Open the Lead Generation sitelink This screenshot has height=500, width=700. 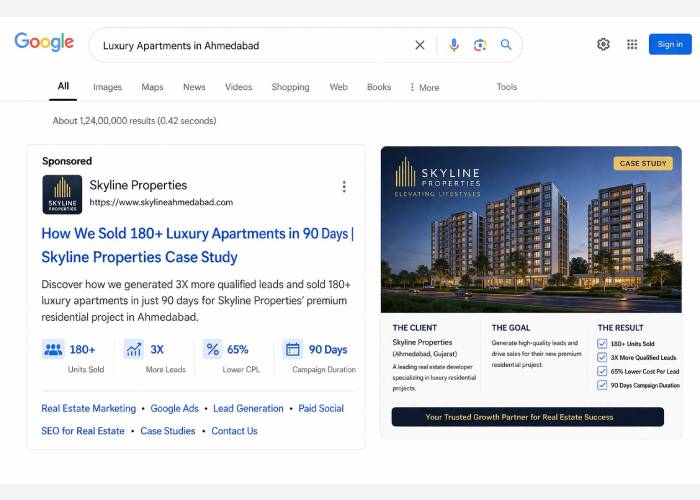248,408
